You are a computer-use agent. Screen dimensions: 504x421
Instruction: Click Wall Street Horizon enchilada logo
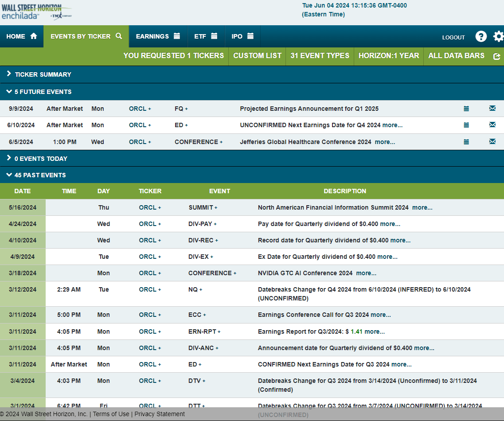(36, 12)
